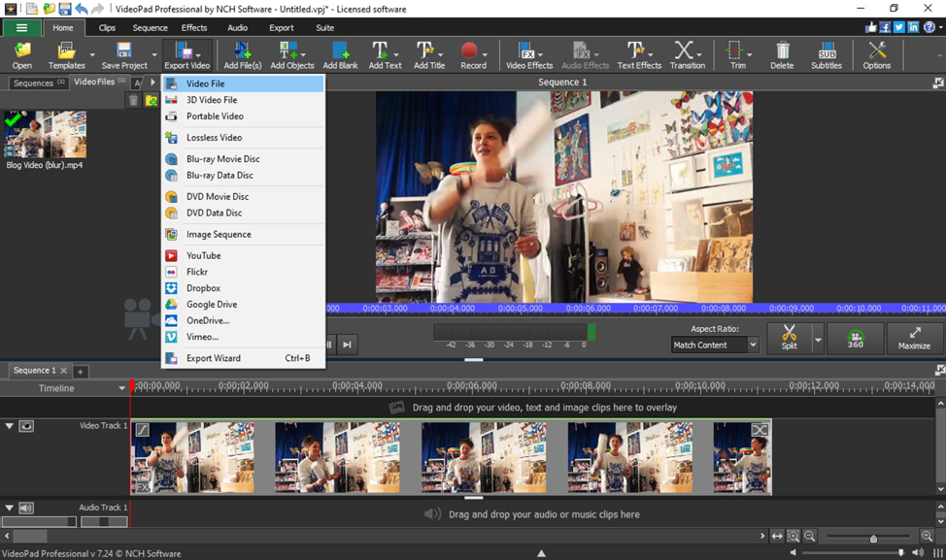The width and height of the screenshot is (946, 560).
Task: Switch to the Sequences bin tab
Action: click(x=38, y=83)
